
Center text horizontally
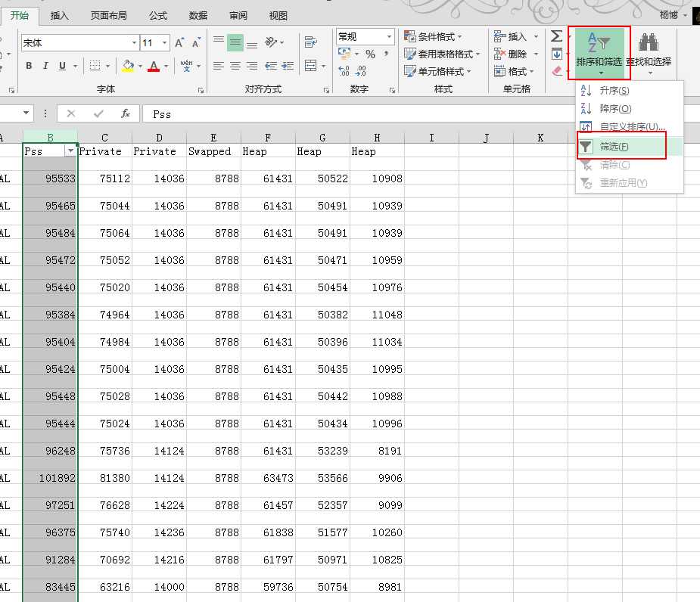235,66
